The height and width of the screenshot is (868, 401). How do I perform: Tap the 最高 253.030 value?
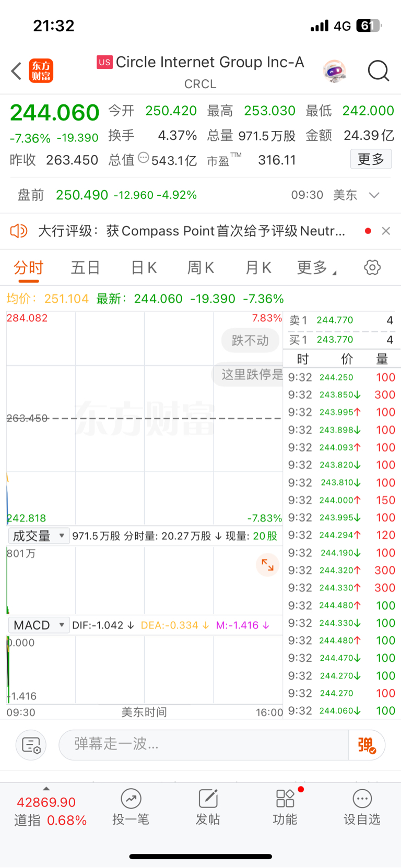coord(269,111)
